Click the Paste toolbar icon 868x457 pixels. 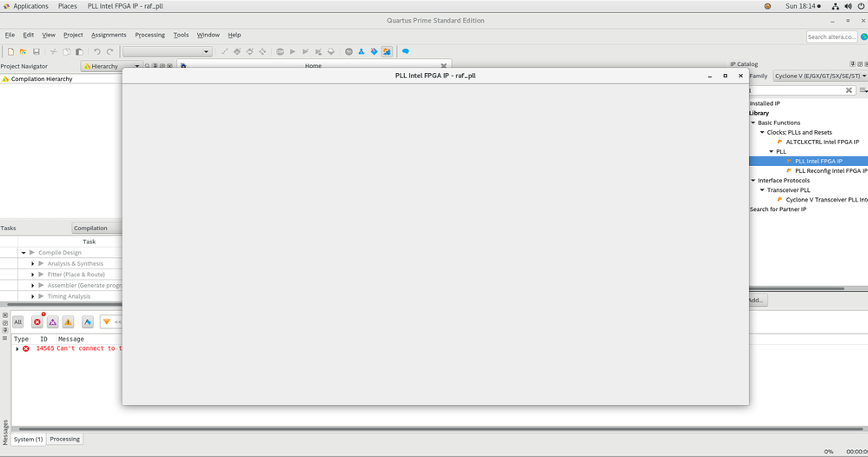(x=79, y=51)
